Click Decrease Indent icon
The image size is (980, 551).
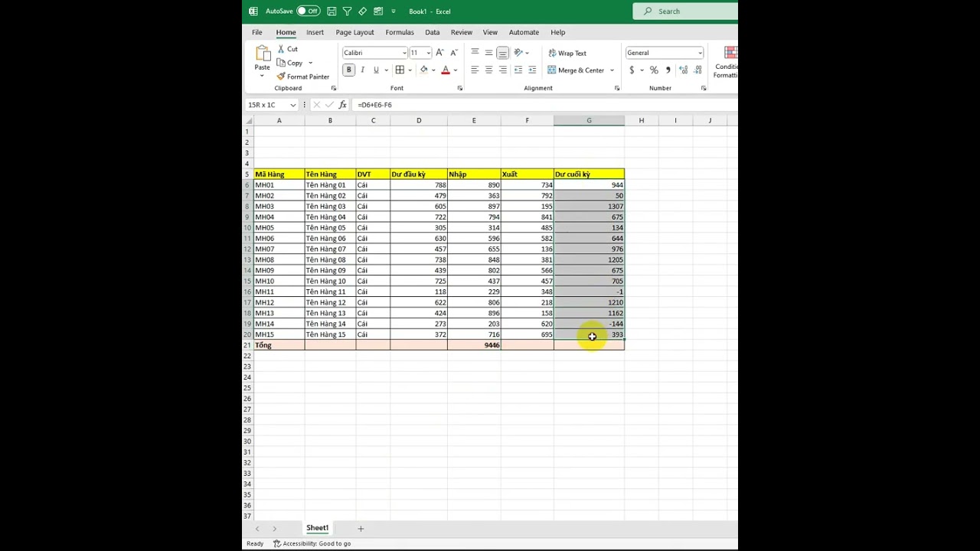(x=518, y=70)
